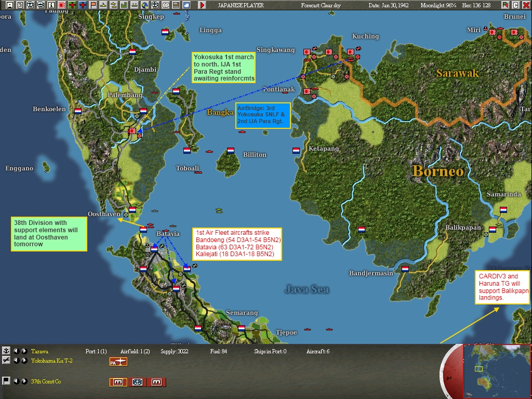Click the anchor icon beside Tarawa
Screen dimensions: 532x399
pos(6,351)
